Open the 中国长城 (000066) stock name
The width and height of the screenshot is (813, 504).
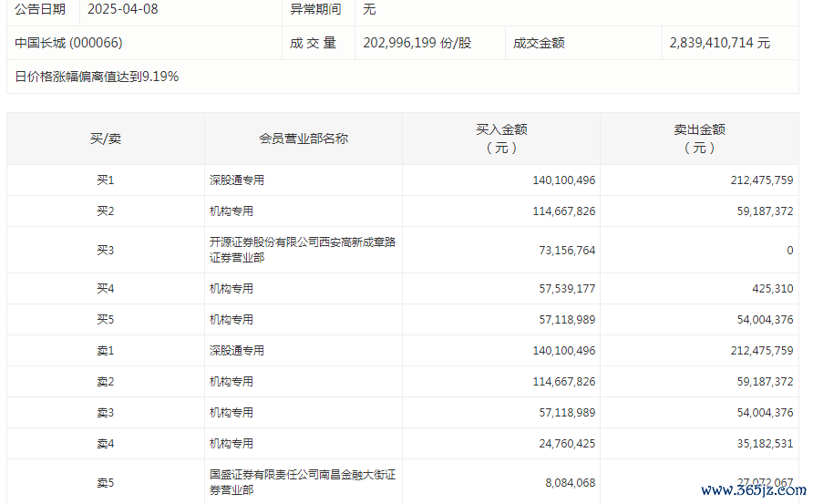coord(68,43)
